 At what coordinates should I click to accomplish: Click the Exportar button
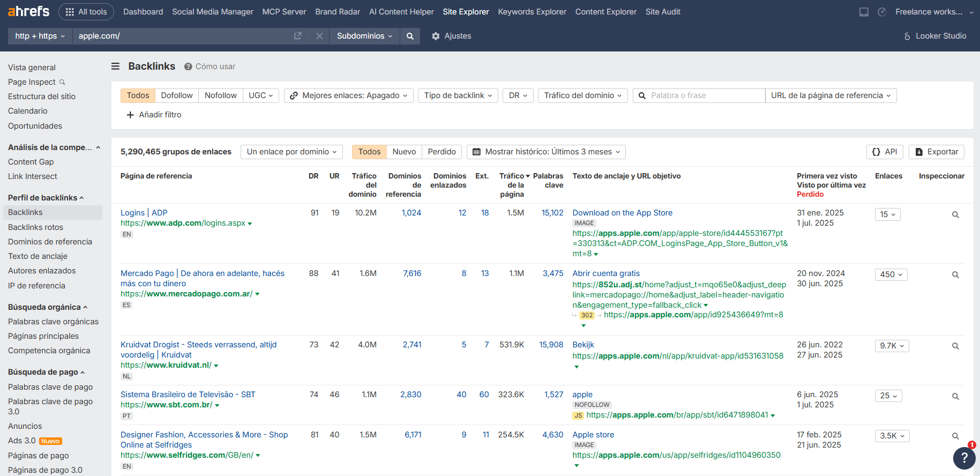pyautogui.click(x=936, y=152)
